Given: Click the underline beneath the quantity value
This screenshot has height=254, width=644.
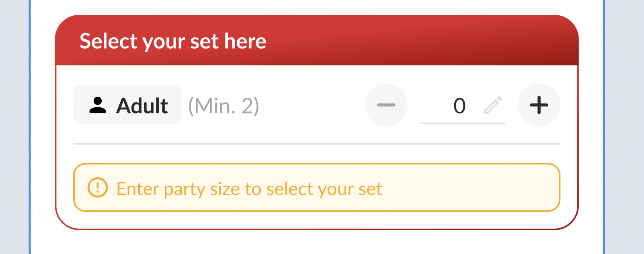Looking at the screenshot, I should click(462, 123).
